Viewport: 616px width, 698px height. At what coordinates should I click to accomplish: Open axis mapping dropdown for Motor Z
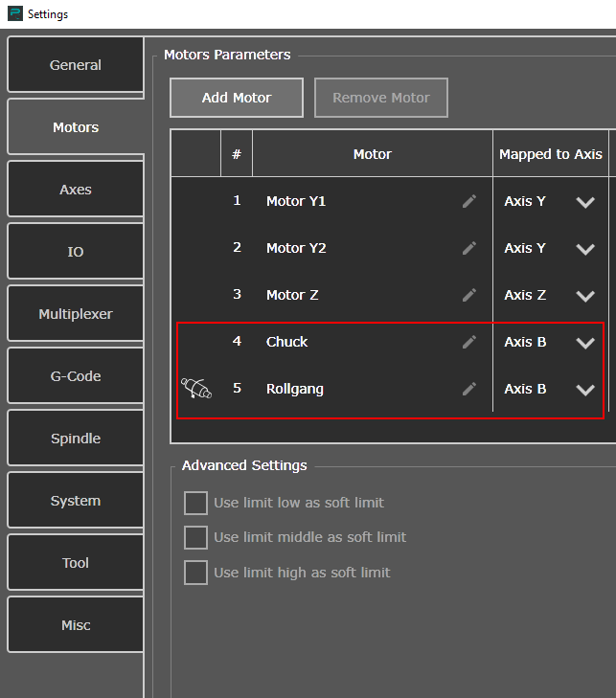pyautogui.click(x=584, y=296)
